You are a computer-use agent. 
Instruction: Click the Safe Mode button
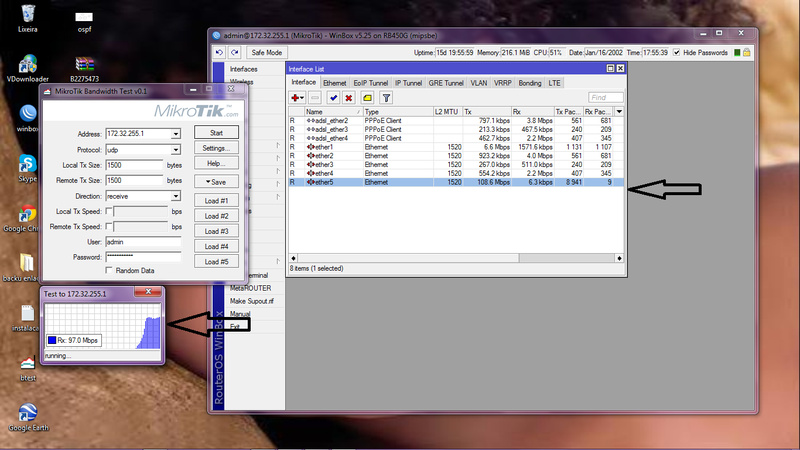tap(267, 52)
